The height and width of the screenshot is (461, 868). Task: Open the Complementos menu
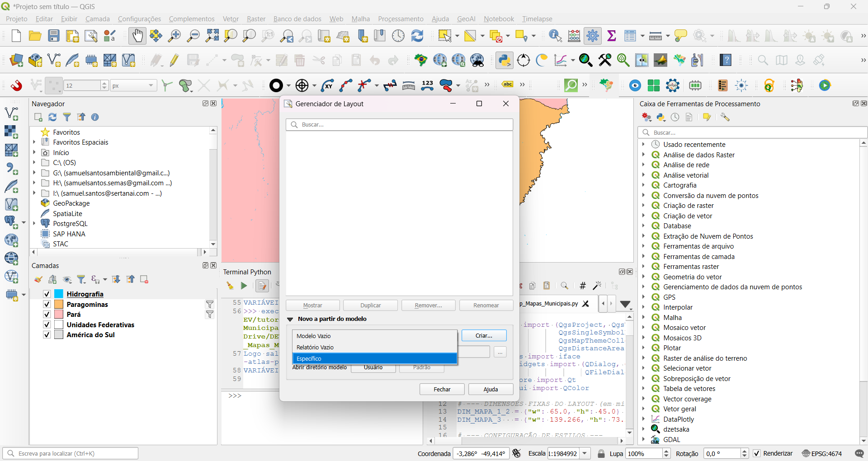click(x=192, y=19)
